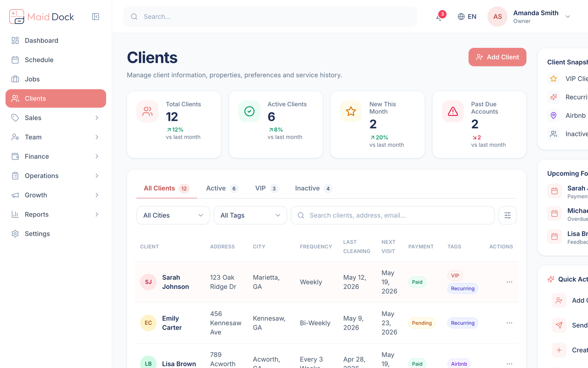The width and height of the screenshot is (588, 368).
Task: Open Sarah Johnson's client name link
Action: 176,282
